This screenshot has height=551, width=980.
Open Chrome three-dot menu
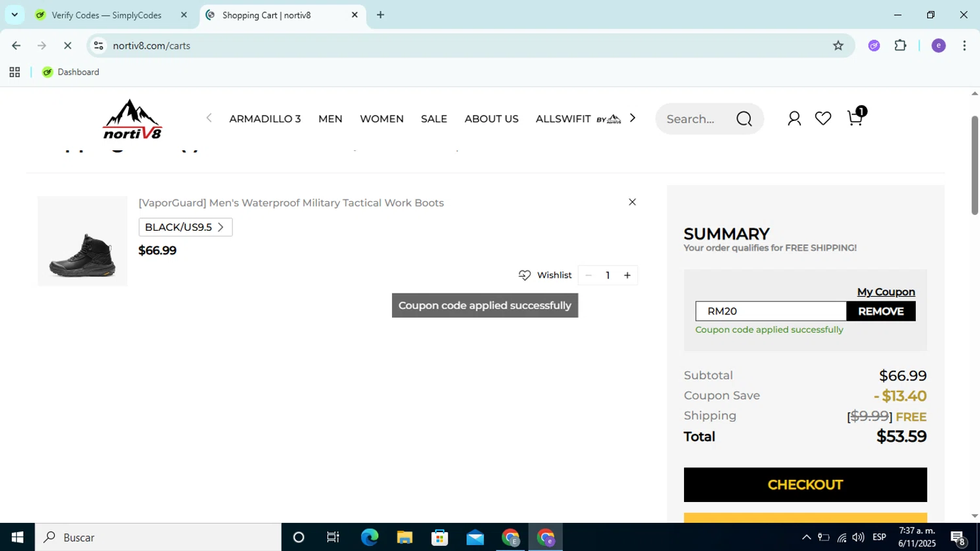click(964, 45)
